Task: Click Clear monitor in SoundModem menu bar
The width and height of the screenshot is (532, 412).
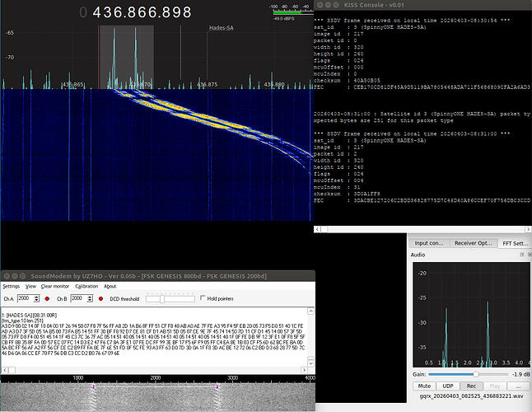Action: 55,287
